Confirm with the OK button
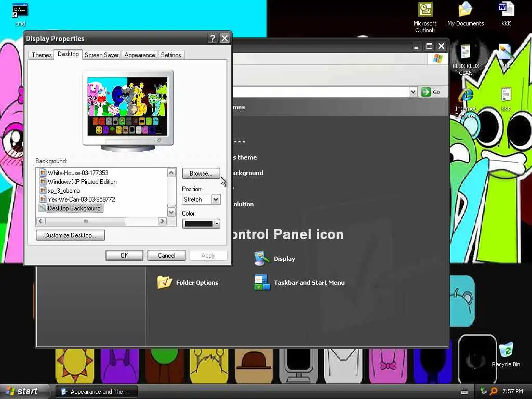The height and width of the screenshot is (399, 532). click(124, 256)
